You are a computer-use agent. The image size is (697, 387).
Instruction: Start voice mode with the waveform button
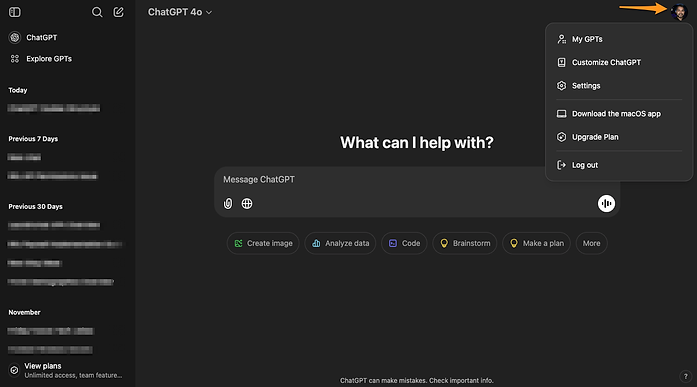[x=606, y=203]
